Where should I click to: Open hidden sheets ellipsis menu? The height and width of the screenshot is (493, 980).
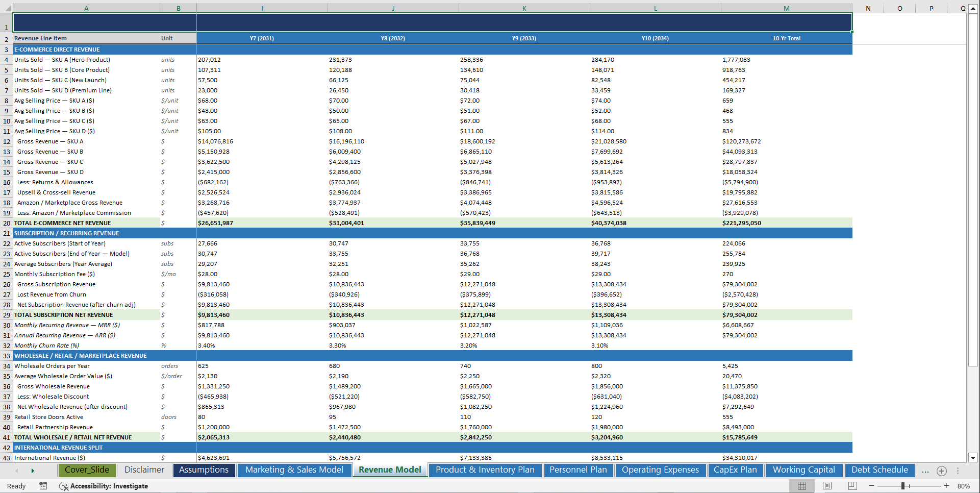pyautogui.click(x=925, y=471)
